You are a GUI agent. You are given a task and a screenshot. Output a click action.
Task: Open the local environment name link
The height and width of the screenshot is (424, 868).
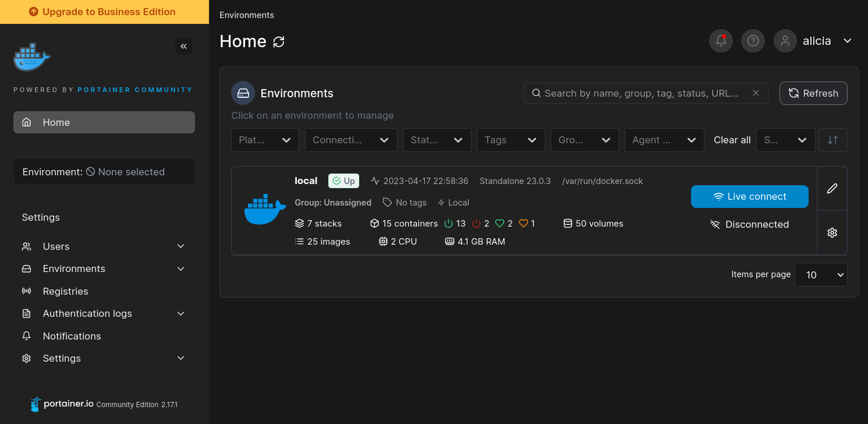(306, 181)
